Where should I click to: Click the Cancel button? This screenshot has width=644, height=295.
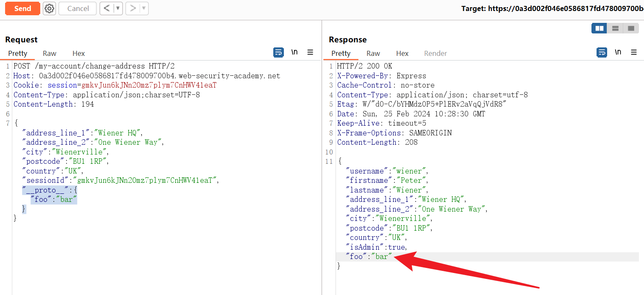point(78,8)
